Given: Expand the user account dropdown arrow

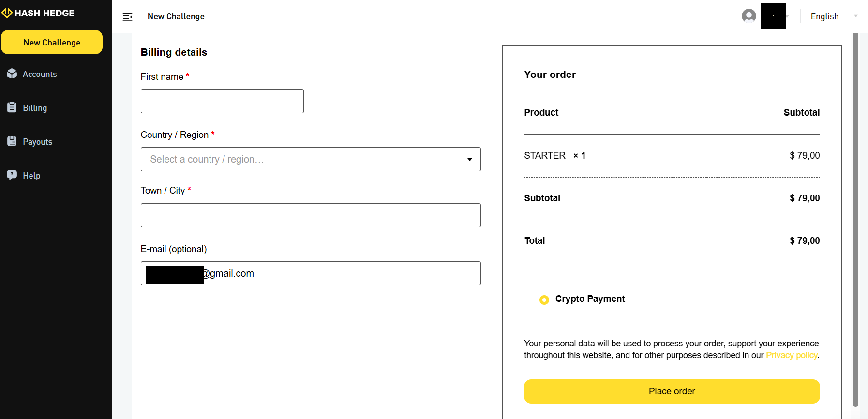Looking at the screenshot, I should coord(787,16).
